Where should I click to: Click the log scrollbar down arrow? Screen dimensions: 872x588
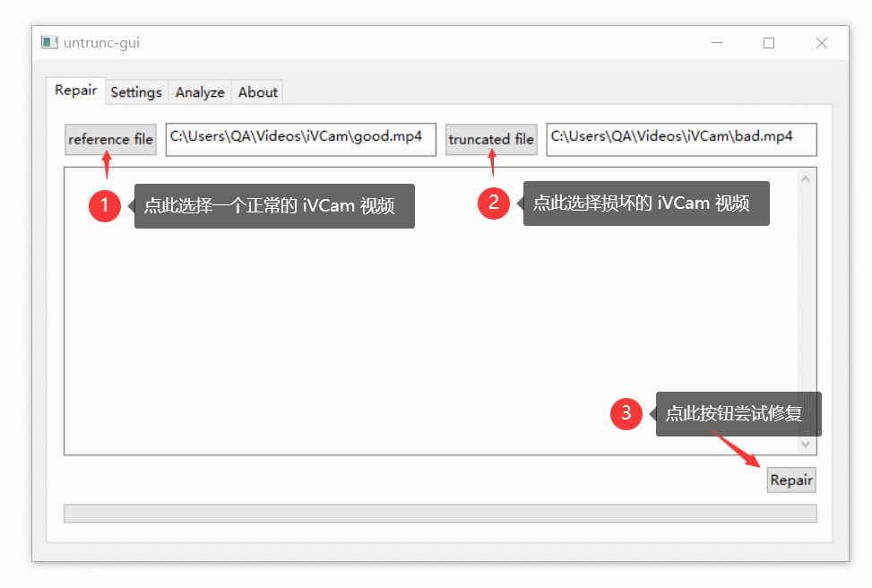tap(806, 444)
